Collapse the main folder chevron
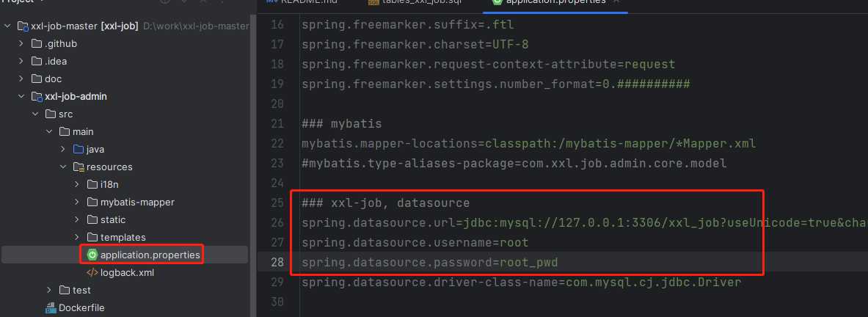Screen dimensions: 868x317 [x=49, y=131]
